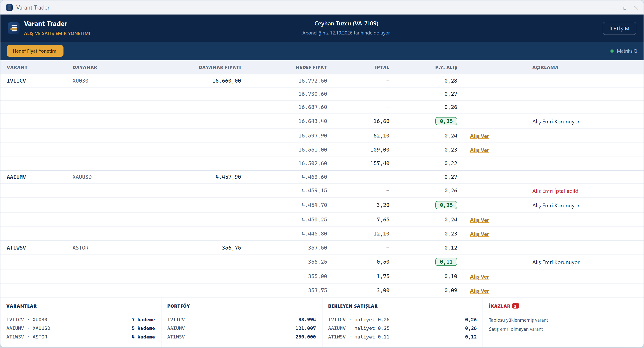Click the XAUUSD underlying label
The width and height of the screenshot is (644, 348).
click(82, 177)
